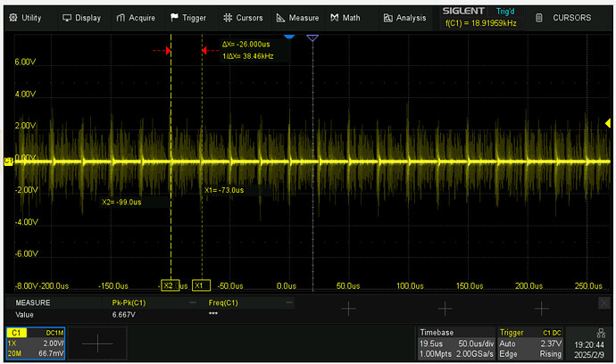Click the Trig'd status indicator

[x=505, y=12]
